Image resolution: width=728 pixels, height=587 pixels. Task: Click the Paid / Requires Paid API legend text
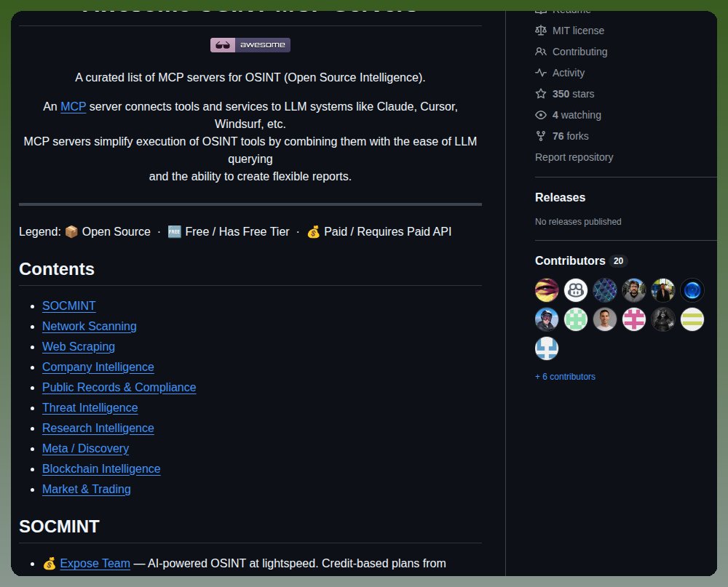[x=388, y=231]
